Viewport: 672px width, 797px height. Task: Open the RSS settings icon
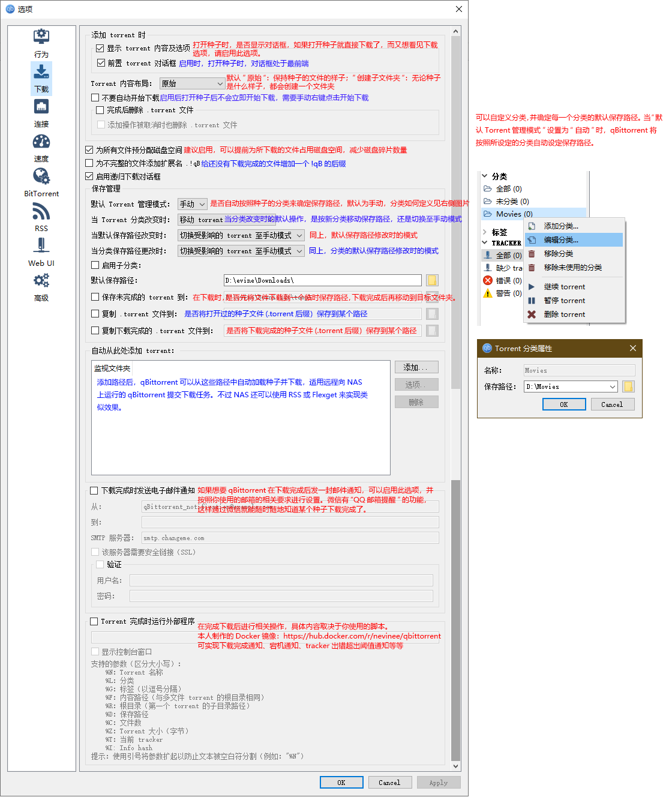click(41, 212)
